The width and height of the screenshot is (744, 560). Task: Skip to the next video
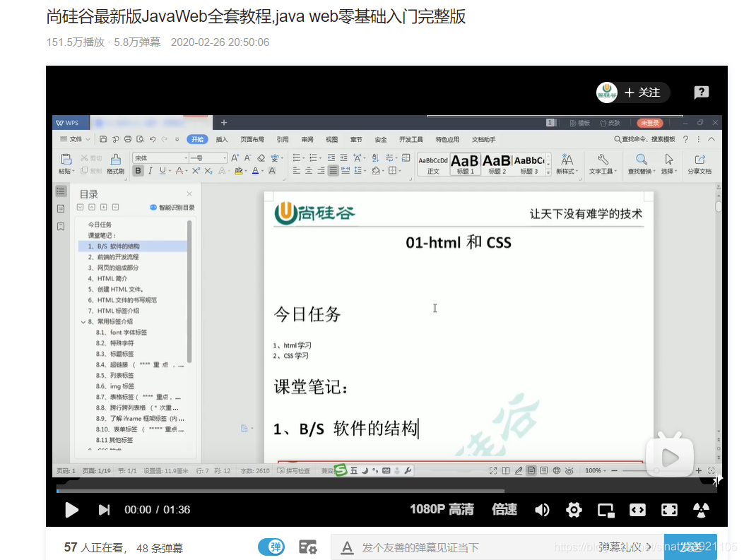104,510
